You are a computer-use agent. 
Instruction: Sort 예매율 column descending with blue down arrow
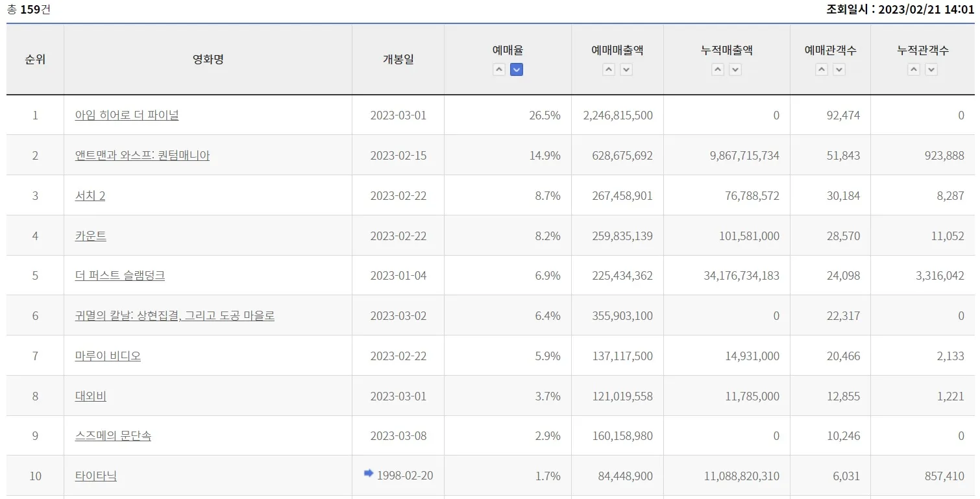click(x=517, y=69)
